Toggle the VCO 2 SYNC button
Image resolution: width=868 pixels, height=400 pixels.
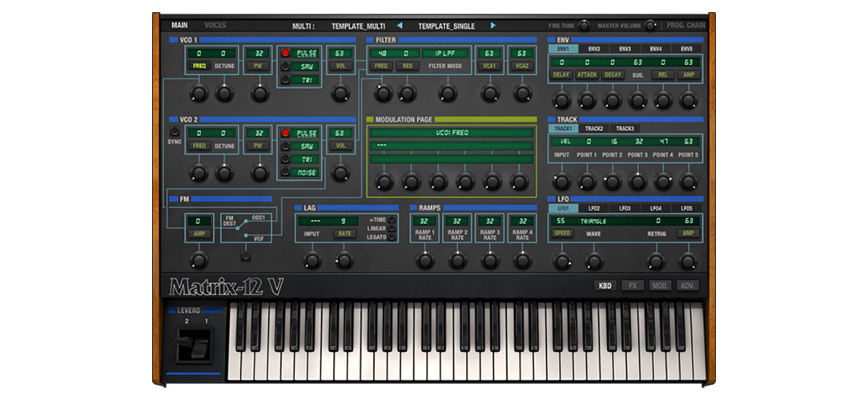[x=175, y=132]
